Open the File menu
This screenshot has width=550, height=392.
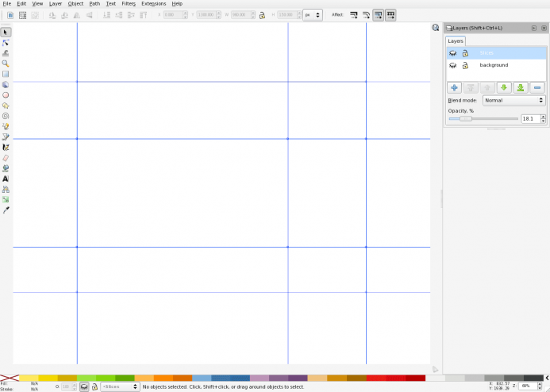(x=6, y=3)
